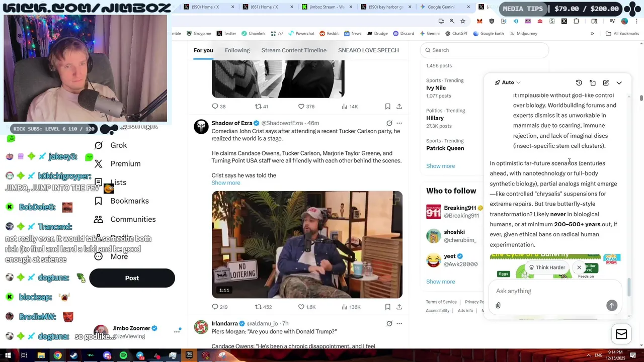Click the page vertical scrollbar thumb

[x=641, y=98]
